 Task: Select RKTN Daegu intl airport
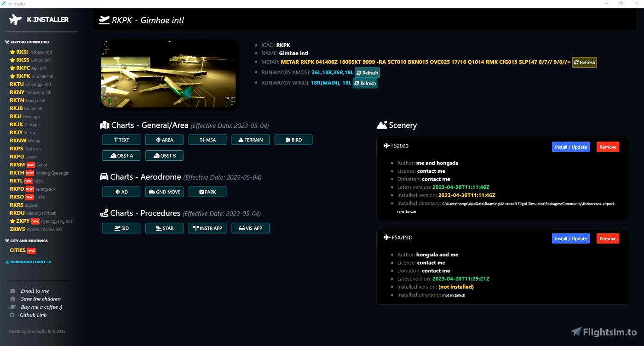click(28, 100)
